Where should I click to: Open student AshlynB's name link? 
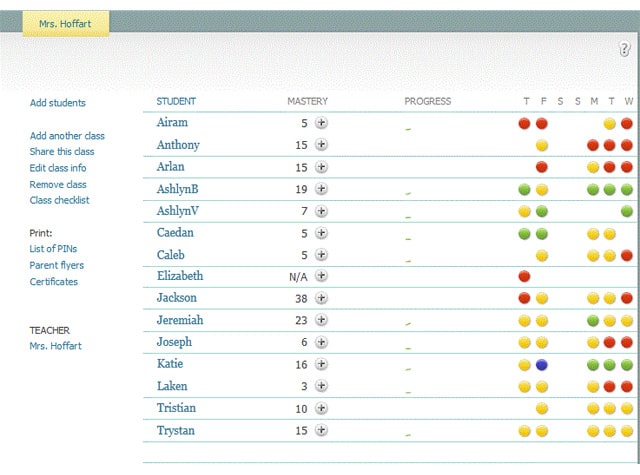[x=178, y=189]
